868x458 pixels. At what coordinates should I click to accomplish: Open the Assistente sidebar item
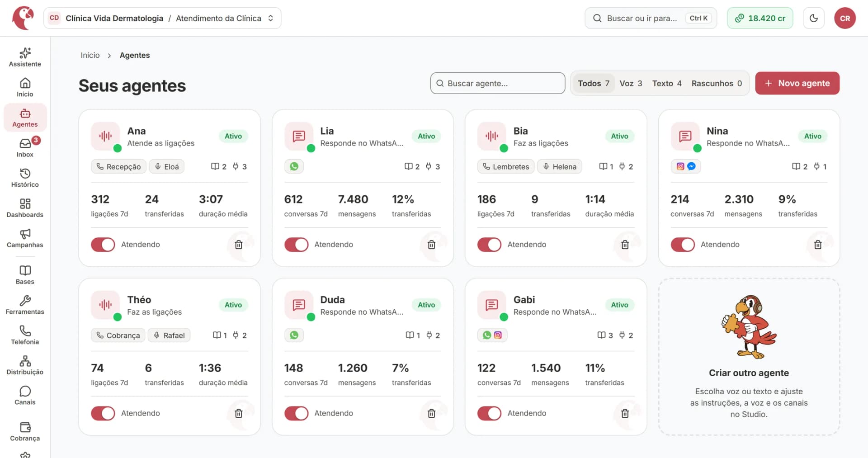(25, 57)
